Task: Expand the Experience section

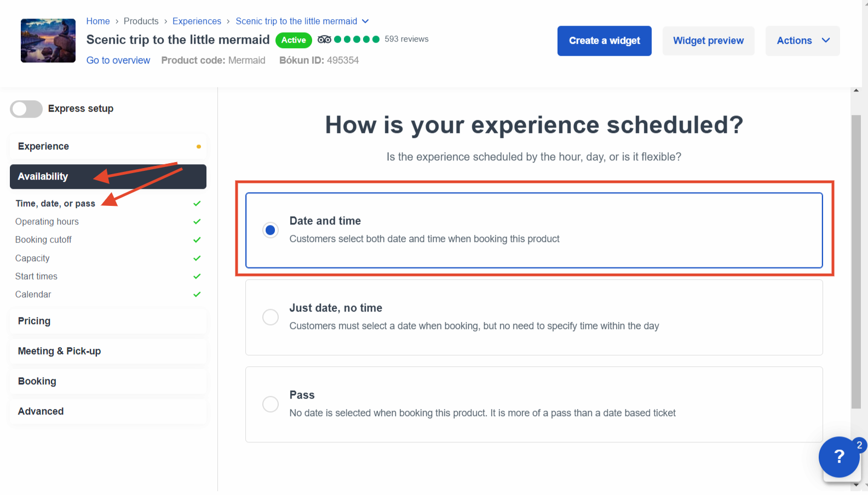Action: [108, 146]
